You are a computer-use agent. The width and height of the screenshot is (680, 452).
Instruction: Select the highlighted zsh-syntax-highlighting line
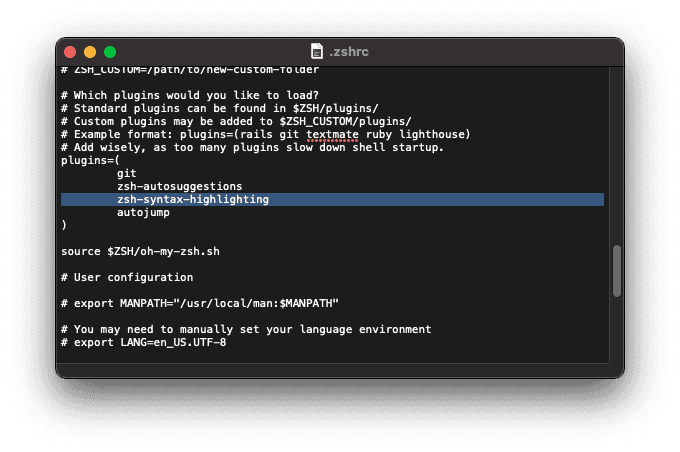[192, 199]
